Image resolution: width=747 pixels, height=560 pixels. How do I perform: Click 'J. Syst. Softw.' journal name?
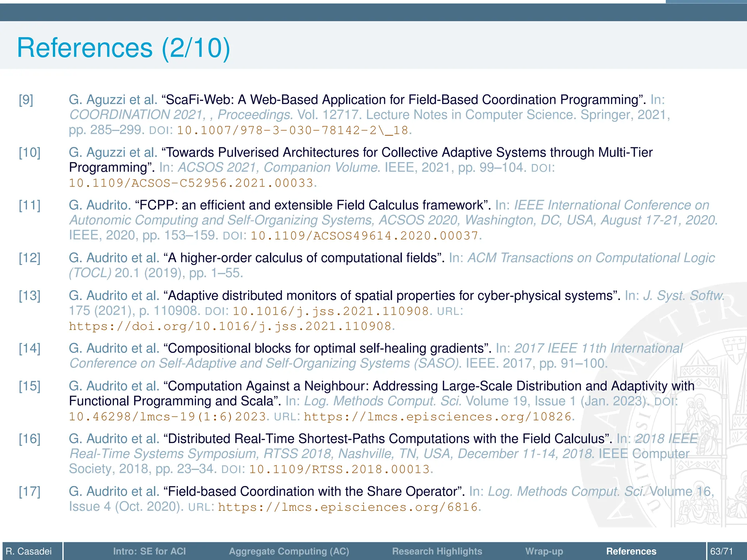pos(684,295)
